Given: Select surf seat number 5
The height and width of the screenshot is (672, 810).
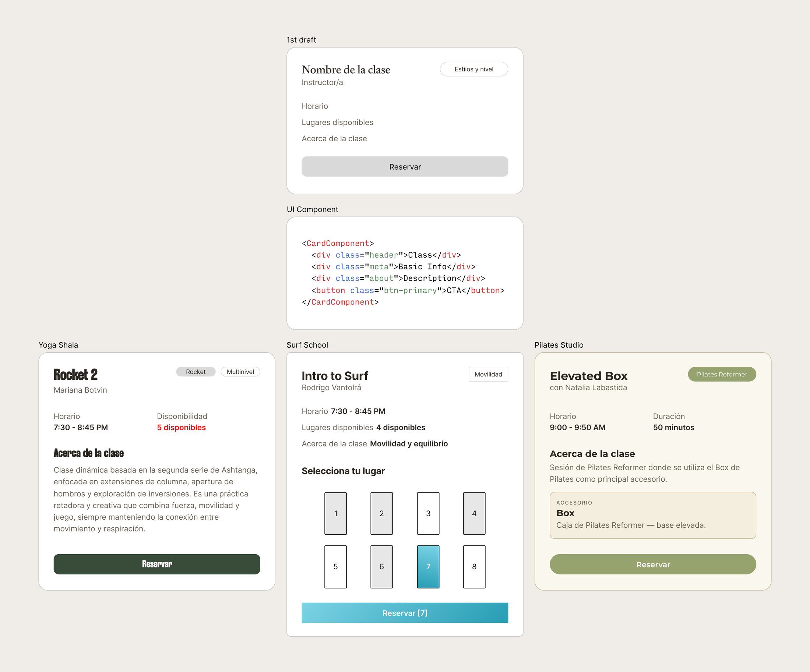Looking at the screenshot, I should [335, 566].
